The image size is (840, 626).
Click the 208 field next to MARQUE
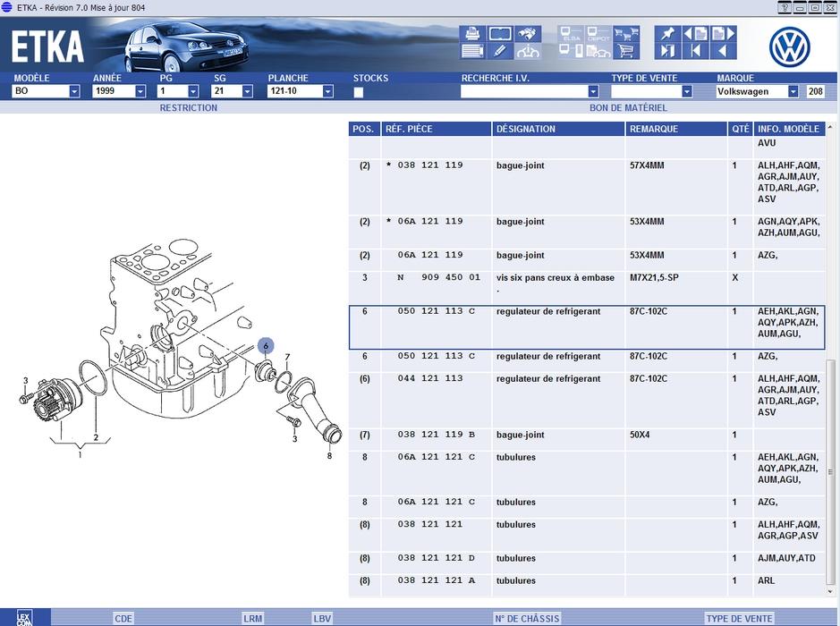815,91
